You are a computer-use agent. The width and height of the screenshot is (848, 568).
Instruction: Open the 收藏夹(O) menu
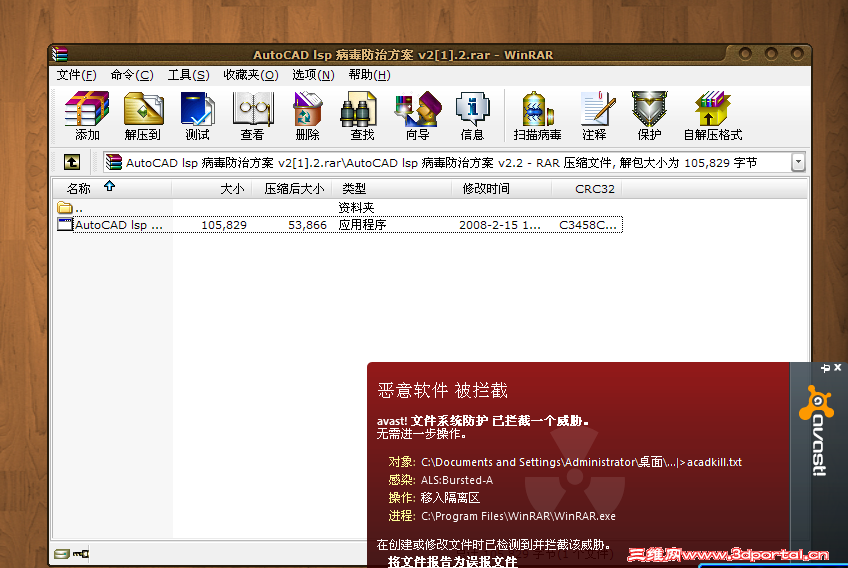(251, 75)
